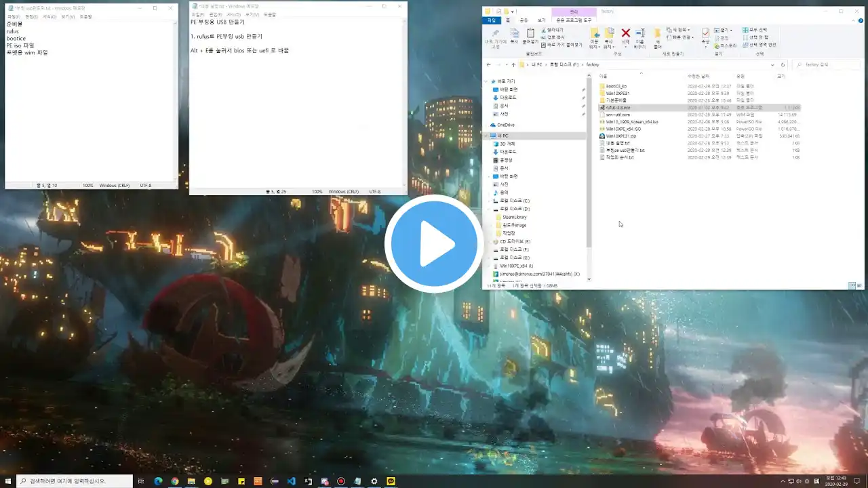Open the Windows Start button

pos(8,481)
